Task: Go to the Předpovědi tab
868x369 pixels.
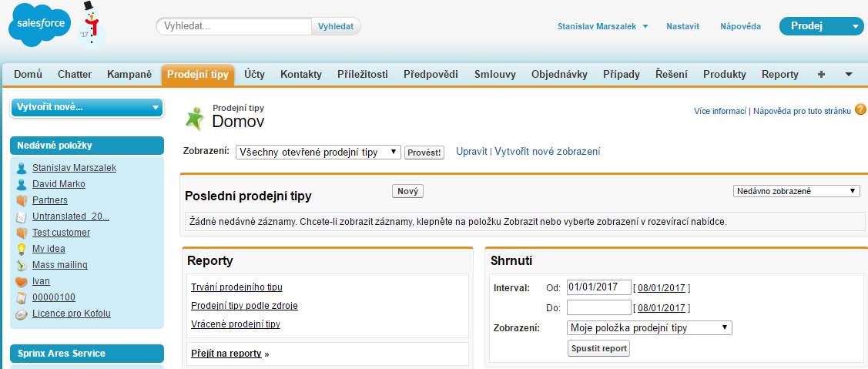Action: [x=431, y=74]
